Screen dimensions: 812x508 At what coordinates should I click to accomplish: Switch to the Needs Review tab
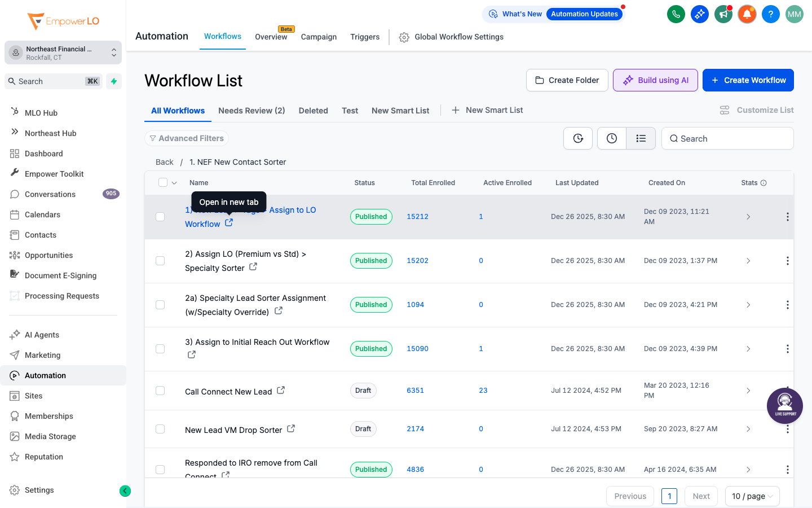(251, 110)
